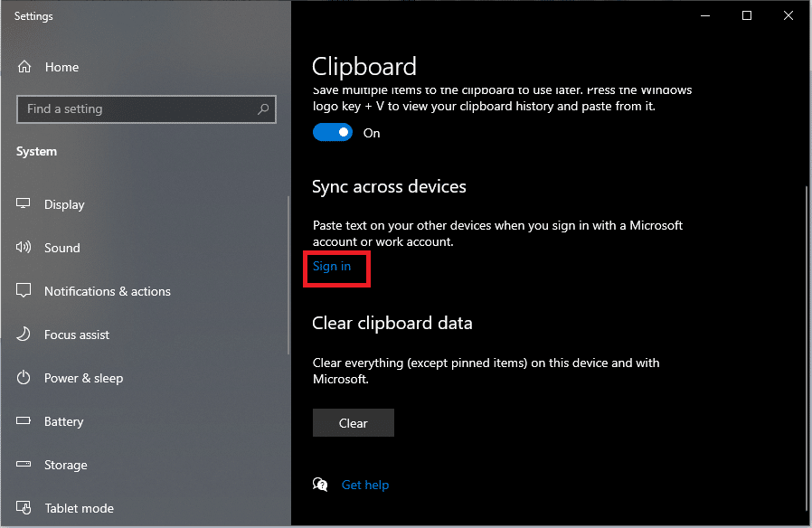The image size is (812, 528).
Task: Click the Storage drive icon
Action: (24, 465)
